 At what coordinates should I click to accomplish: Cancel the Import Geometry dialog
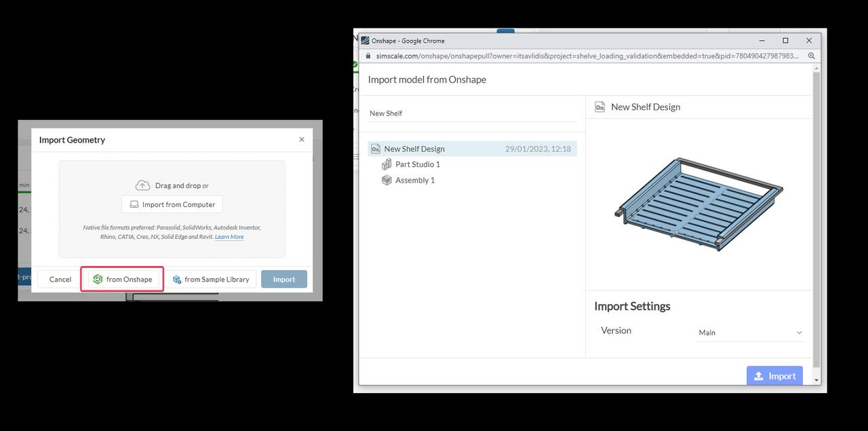(x=59, y=279)
